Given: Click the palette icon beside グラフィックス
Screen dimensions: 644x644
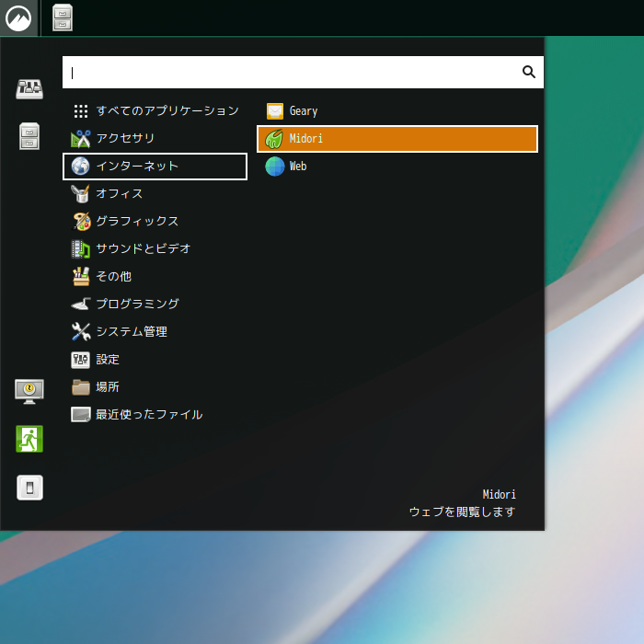Looking at the screenshot, I should [x=81, y=222].
